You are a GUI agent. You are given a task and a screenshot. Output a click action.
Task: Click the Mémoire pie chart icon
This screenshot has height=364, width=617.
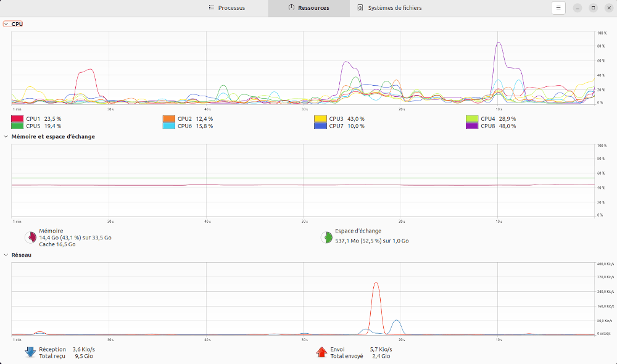[x=30, y=238]
